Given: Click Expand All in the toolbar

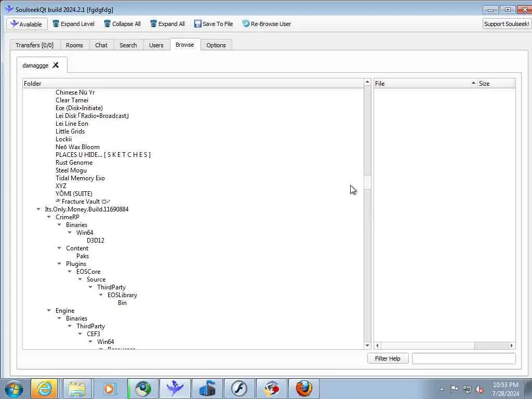Looking at the screenshot, I should [x=168, y=24].
